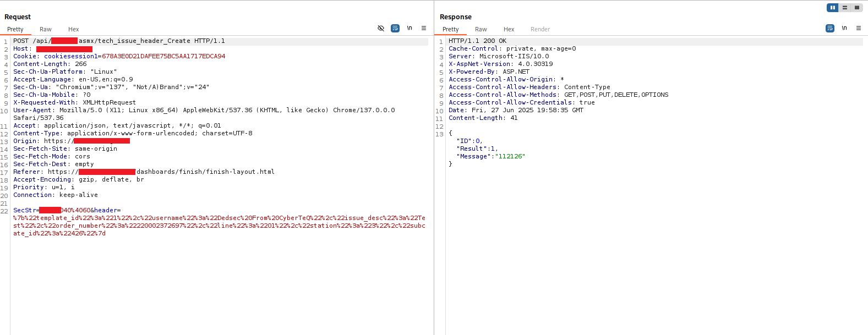Click the cookiesession1 cookie value
Image resolution: width=868 pixels, height=335 pixels.
click(163, 56)
